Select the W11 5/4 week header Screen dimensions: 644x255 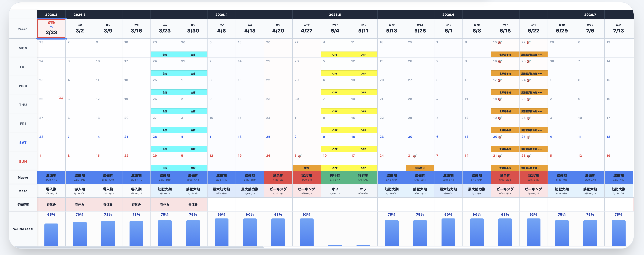[x=335, y=29]
